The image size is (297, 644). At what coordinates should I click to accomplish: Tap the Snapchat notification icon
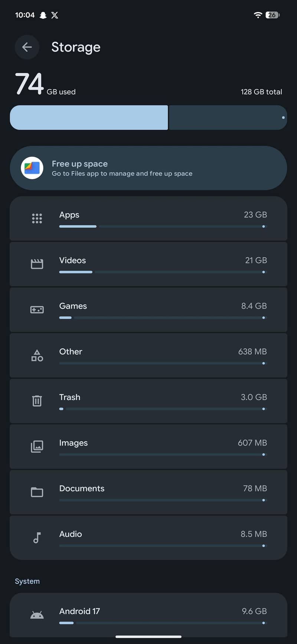coord(43,15)
